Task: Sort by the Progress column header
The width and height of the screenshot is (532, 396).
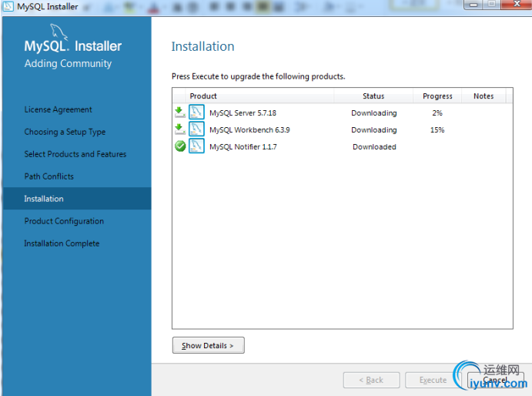Action: [437, 96]
